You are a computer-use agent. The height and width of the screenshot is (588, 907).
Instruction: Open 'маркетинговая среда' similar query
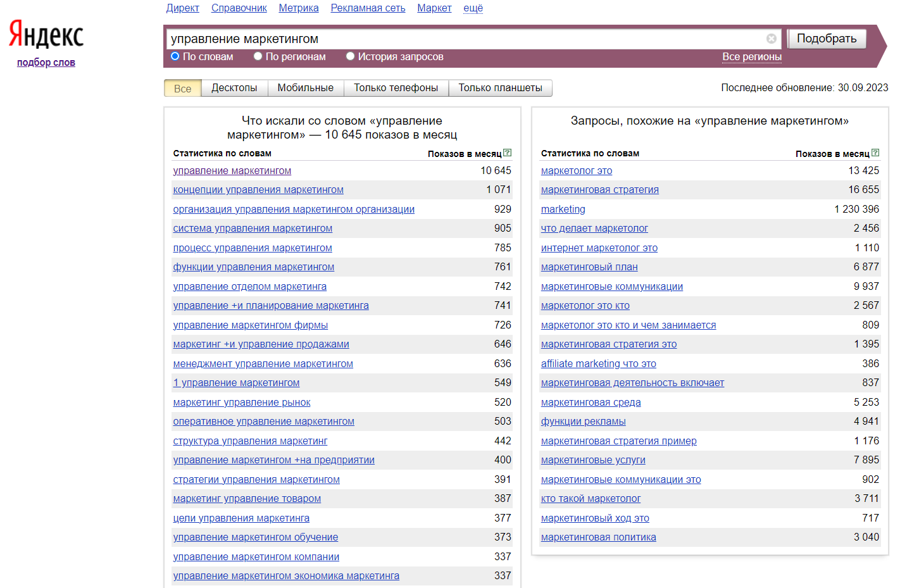[x=591, y=402]
